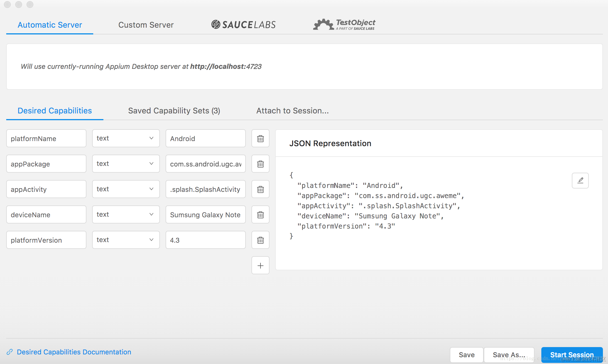Open type dropdown for appActivity
Screen dimensions: 608x364
126,189
